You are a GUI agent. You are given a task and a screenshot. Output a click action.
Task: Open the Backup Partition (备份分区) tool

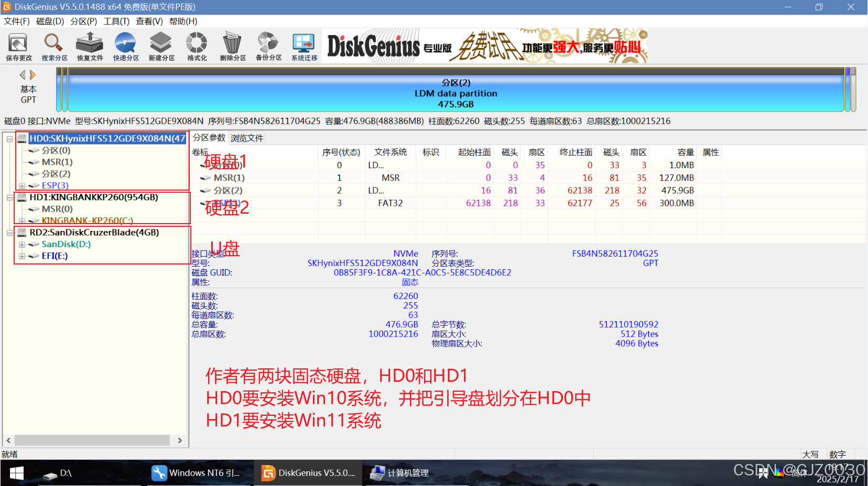pos(268,47)
